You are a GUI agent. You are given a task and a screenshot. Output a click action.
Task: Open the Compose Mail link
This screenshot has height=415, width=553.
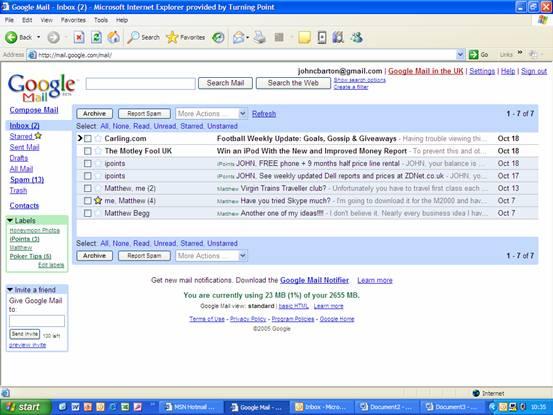click(34, 110)
